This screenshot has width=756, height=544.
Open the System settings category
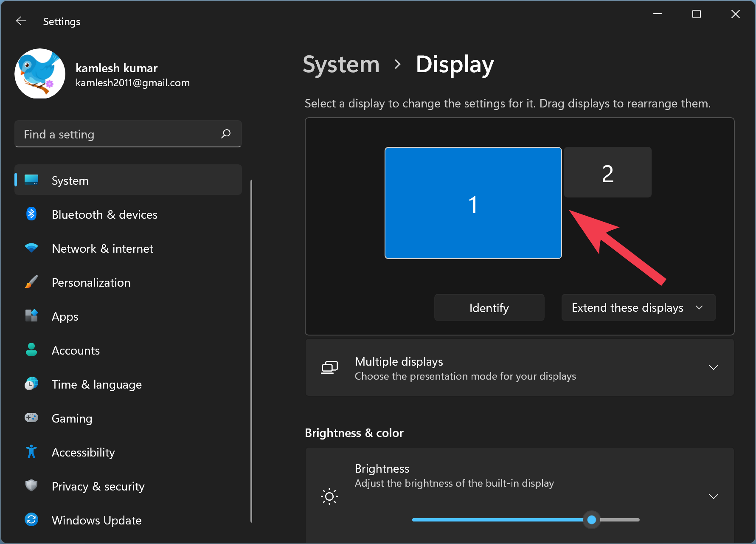(128, 180)
